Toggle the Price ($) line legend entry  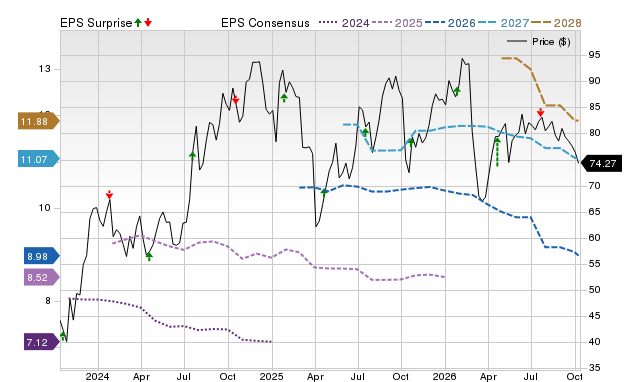click(539, 42)
